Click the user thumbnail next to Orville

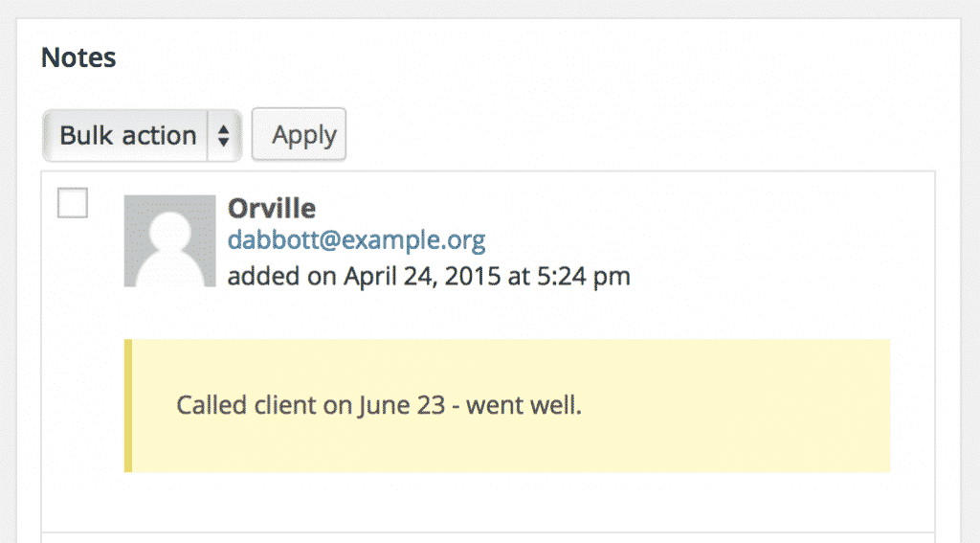click(x=170, y=240)
